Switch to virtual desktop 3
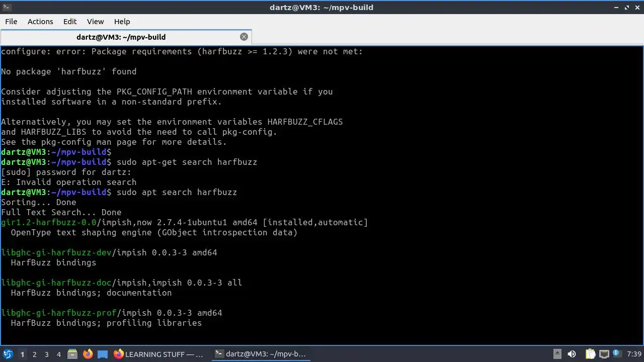The image size is (644, 362). 46,354
